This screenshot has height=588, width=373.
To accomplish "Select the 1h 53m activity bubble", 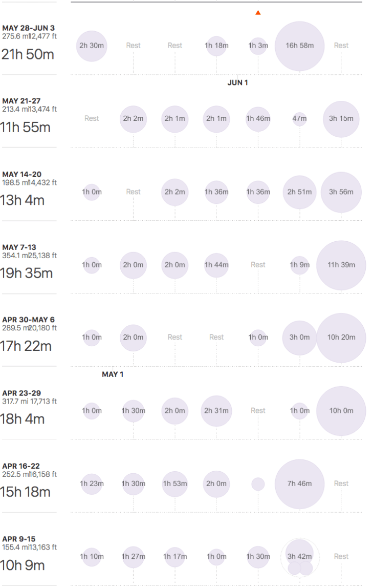I will (x=175, y=484).
